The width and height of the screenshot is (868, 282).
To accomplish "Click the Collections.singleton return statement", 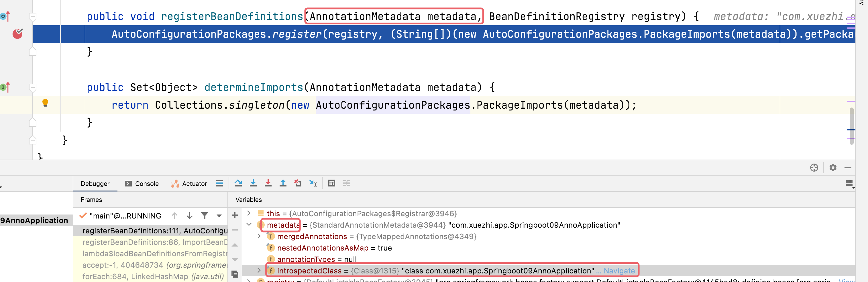I will (x=374, y=105).
